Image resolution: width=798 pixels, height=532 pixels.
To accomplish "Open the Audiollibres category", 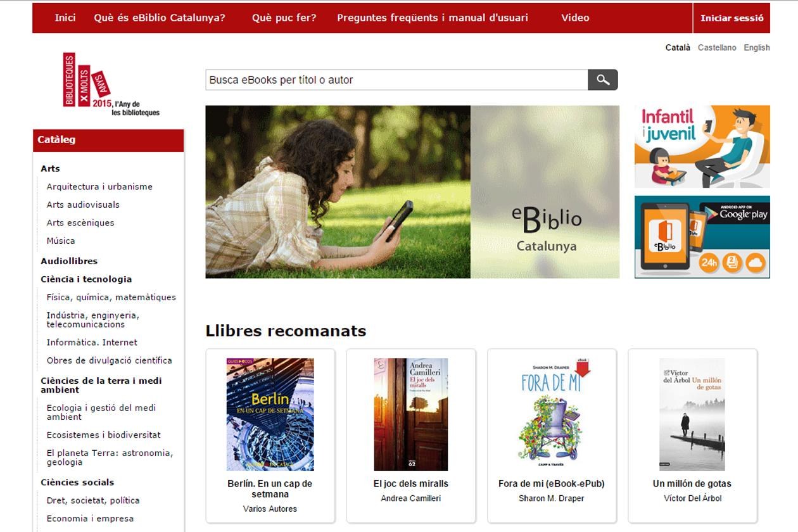I will click(69, 261).
